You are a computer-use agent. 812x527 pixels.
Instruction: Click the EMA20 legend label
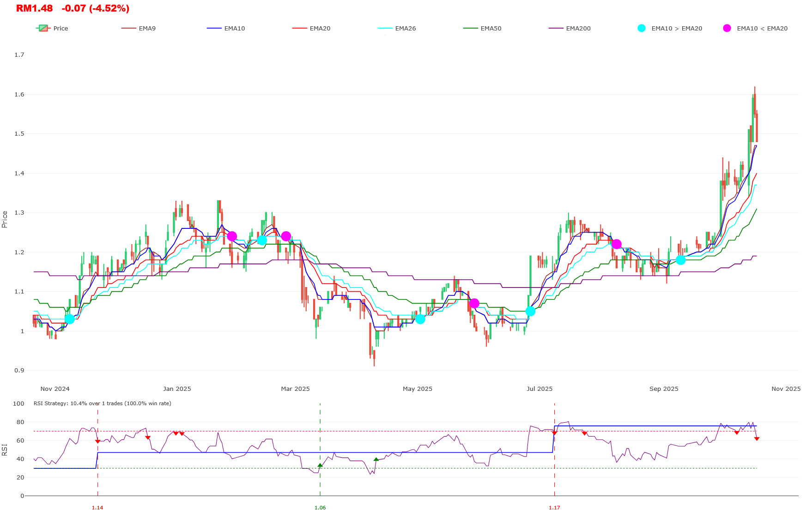(319, 28)
